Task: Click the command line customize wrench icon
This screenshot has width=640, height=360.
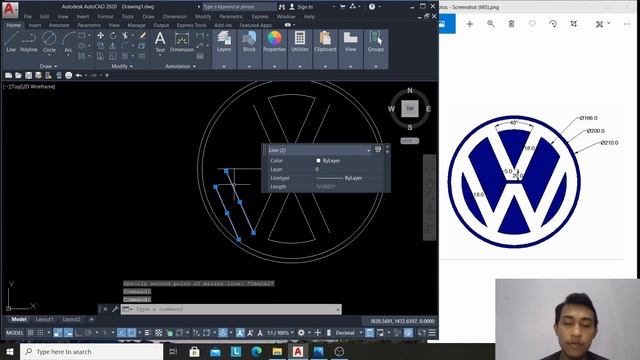Action: [x=115, y=309]
